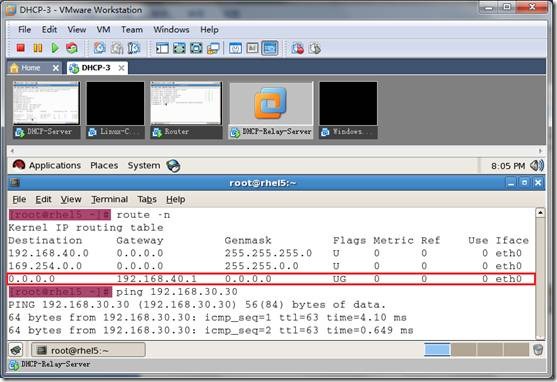Click the terminal window menu icon in titlebar

[x=15, y=183]
